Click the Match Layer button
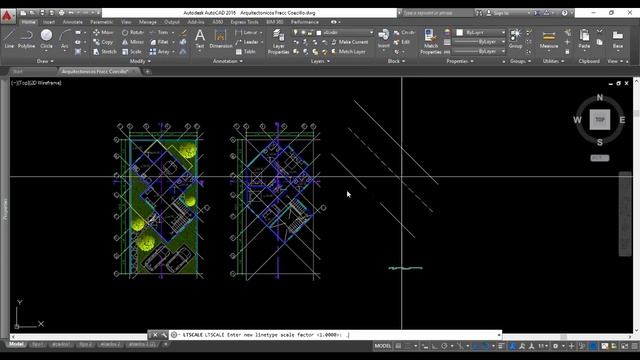This screenshot has width=640, height=360. tap(349, 52)
